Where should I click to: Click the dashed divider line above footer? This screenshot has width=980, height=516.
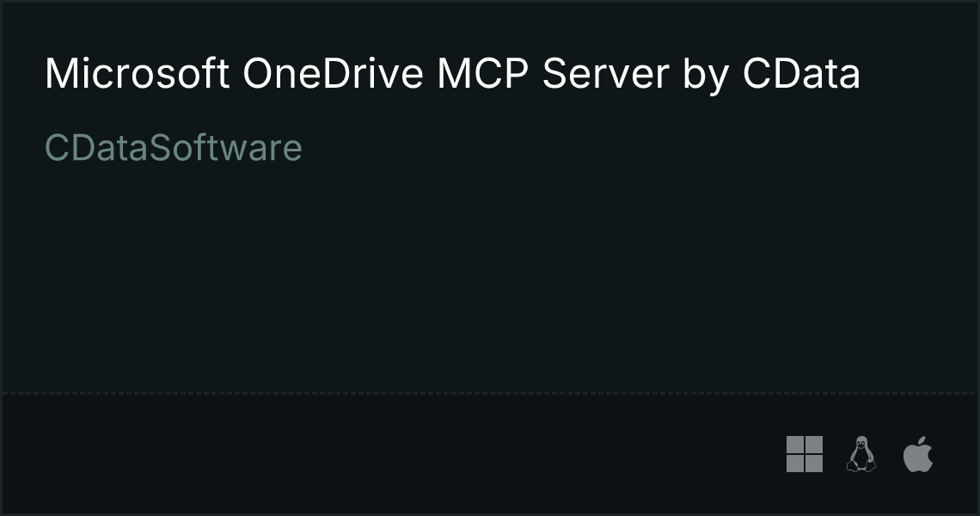pyautogui.click(x=490, y=393)
